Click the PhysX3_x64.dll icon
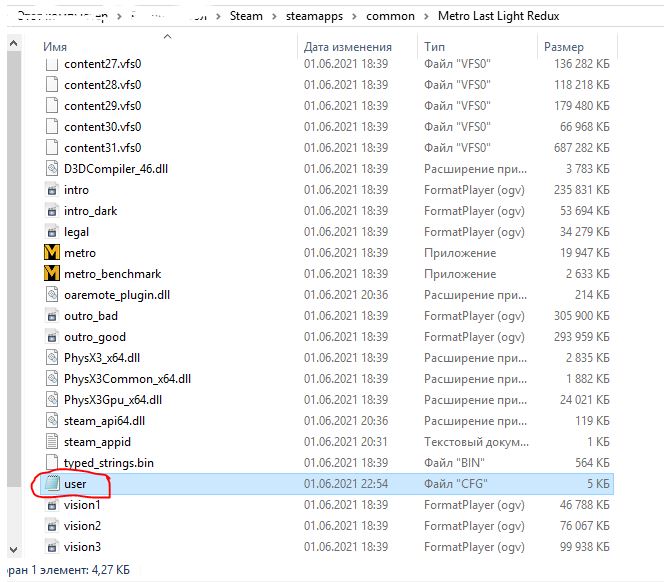 click(52, 358)
